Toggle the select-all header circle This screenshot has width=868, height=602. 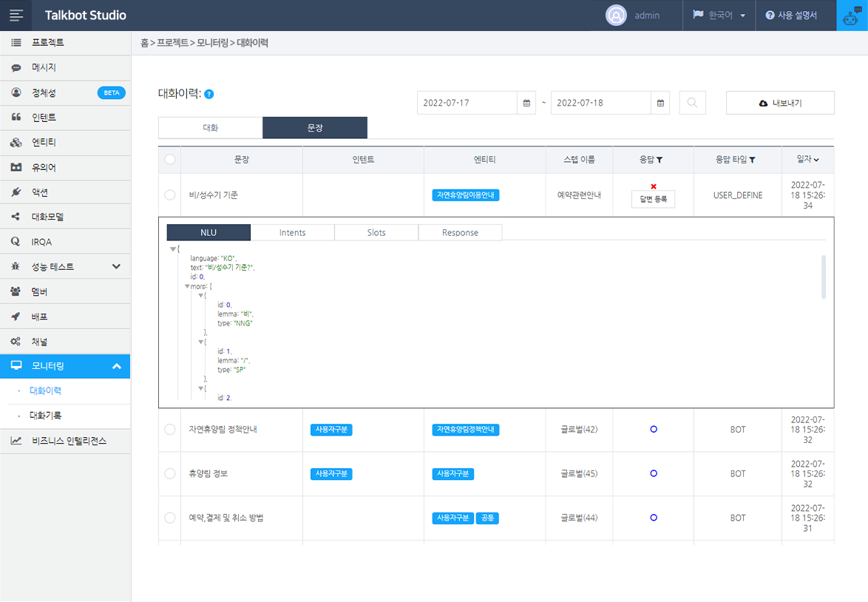pyautogui.click(x=170, y=160)
